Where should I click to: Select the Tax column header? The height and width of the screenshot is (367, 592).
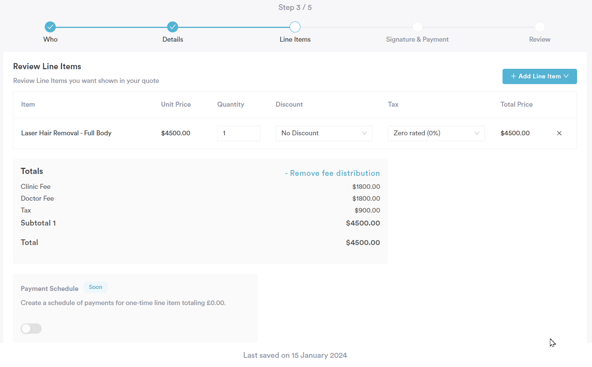pos(393,104)
